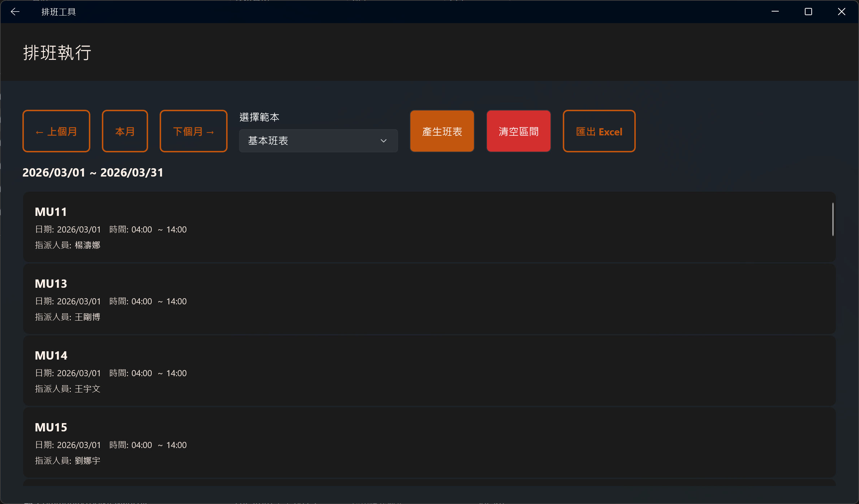859x504 pixels.
Task: Open the 選擇範本 template dropdown
Action: 318,141
